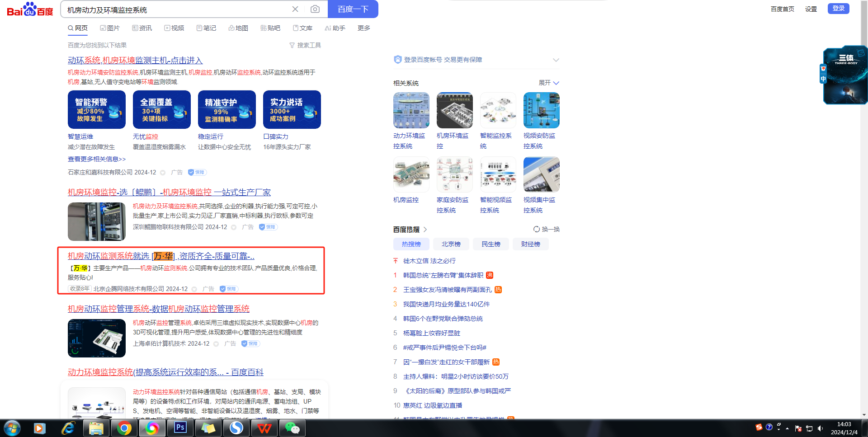Open the Windows Start menu
This screenshot has height=437, width=868.
(x=12, y=428)
